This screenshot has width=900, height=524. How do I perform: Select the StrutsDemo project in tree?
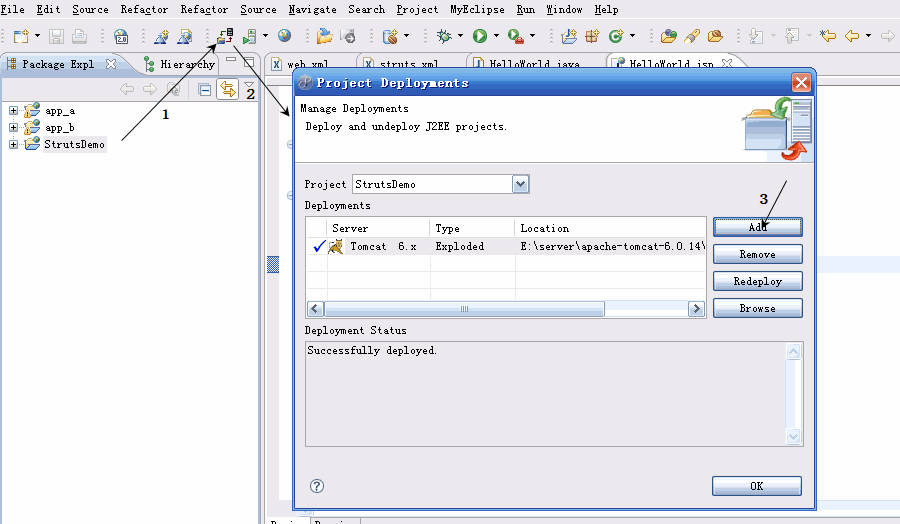[75, 144]
